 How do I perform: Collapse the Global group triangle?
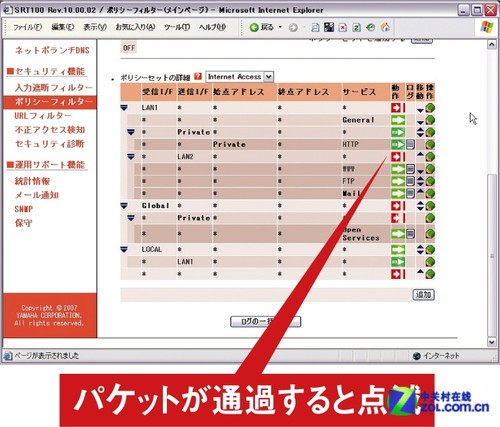pyautogui.click(x=124, y=206)
